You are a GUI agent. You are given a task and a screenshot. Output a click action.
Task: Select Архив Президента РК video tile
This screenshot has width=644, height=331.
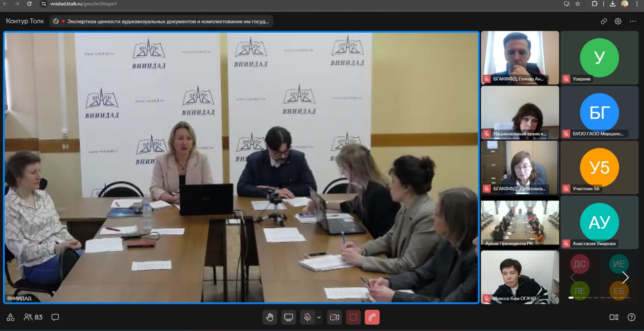point(520,222)
